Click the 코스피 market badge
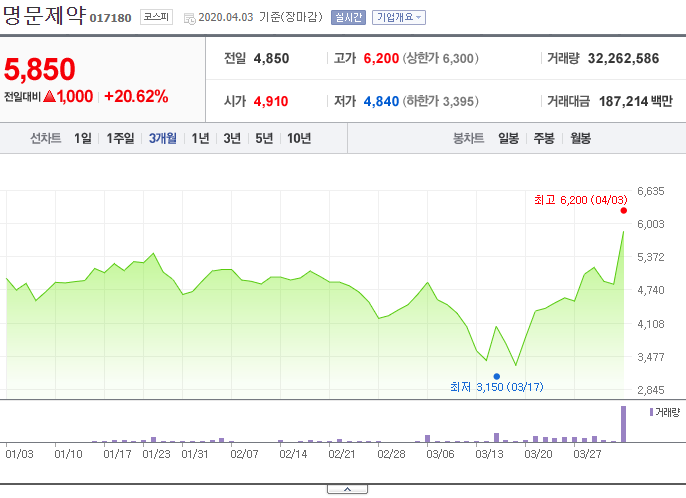Image resolution: width=686 pixels, height=498 pixels. click(157, 17)
